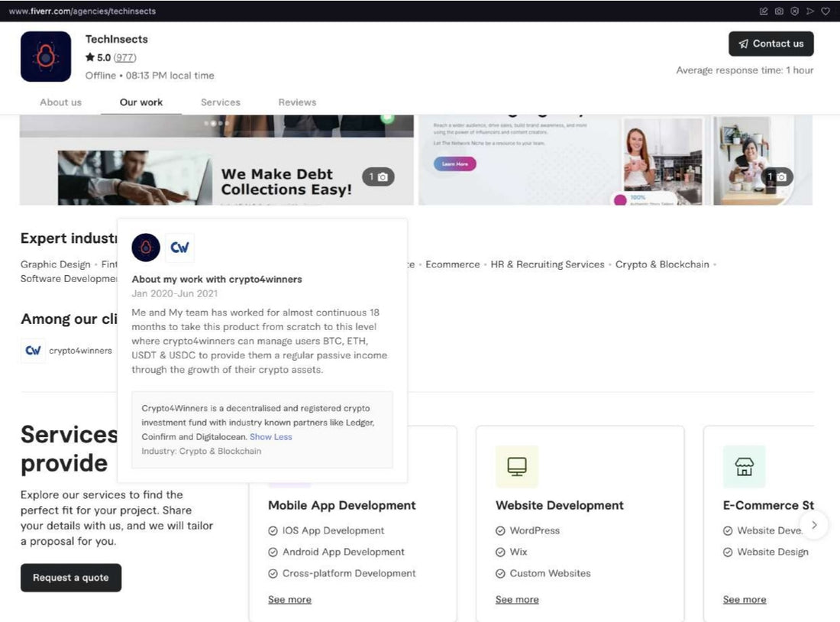The image size is (840, 622).
Task: Open the Reviews tab
Action: coord(297,102)
